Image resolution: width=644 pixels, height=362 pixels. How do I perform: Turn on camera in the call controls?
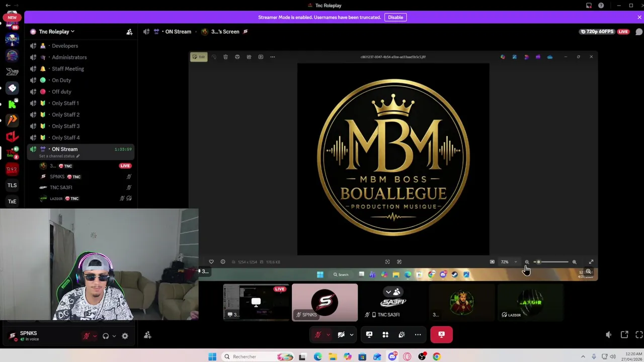point(341,335)
